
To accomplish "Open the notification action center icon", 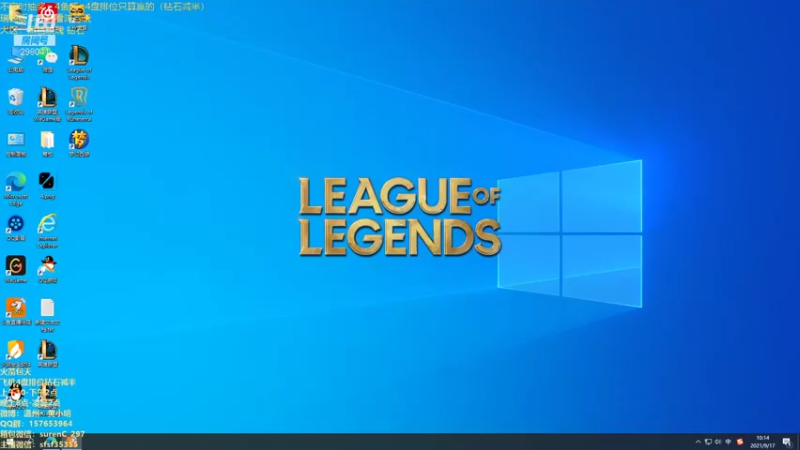I will pyautogui.click(x=787, y=442).
